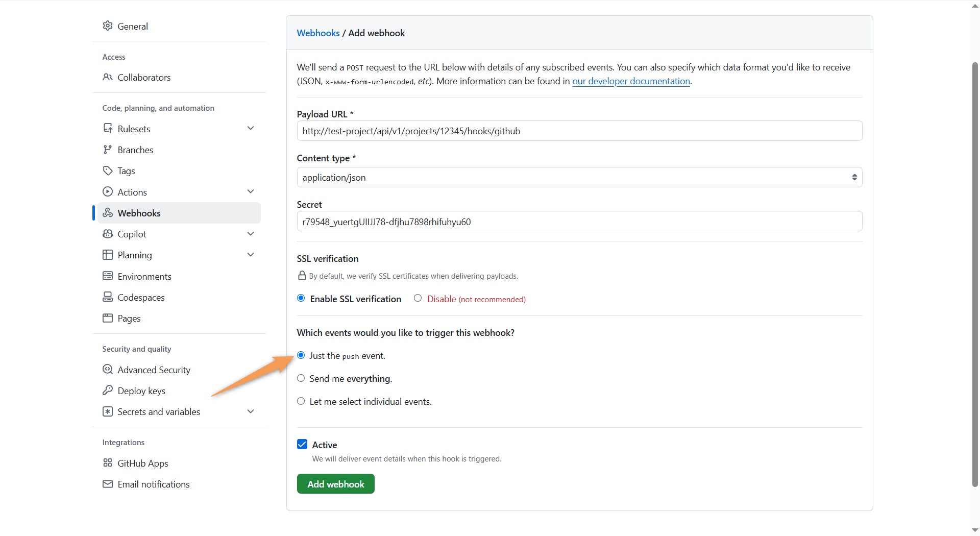This screenshot has width=980, height=536.
Task: Choose Let me select individual events
Action: [x=301, y=401]
